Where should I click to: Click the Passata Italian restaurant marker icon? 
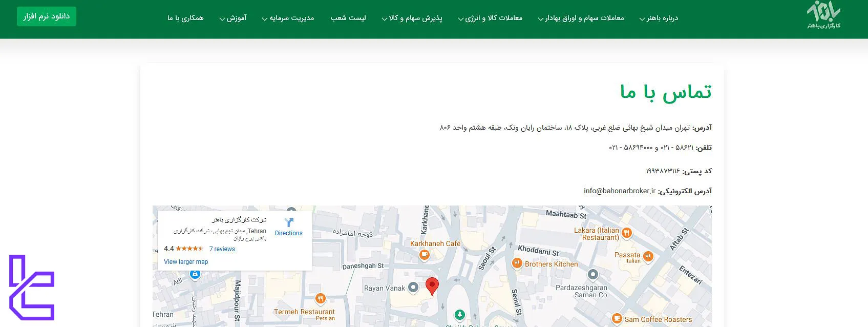[648, 256]
